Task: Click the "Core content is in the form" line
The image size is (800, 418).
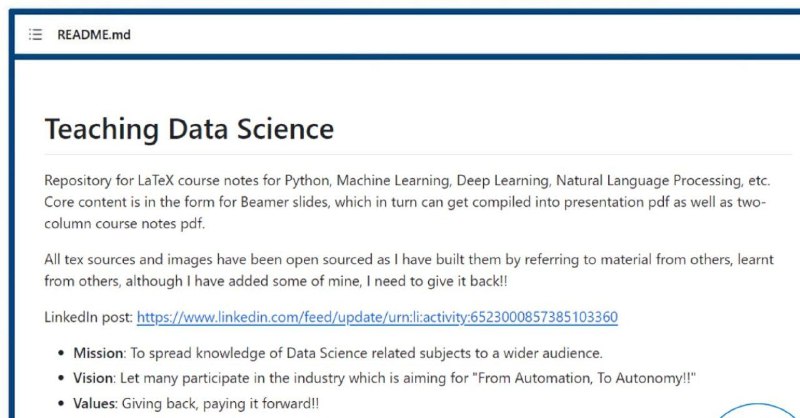Action: click(405, 202)
